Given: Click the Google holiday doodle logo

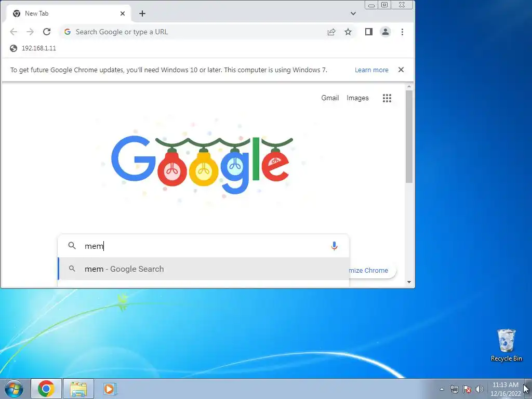Looking at the screenshot, I should [x=202, y=165].
